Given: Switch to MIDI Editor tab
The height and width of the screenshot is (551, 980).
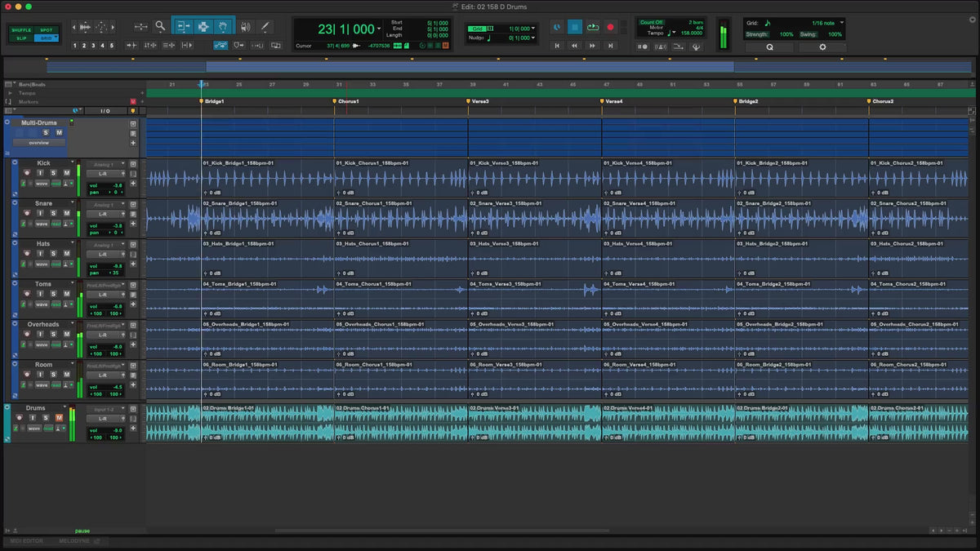Looking at the screenshot, I should pyautogui.click(x=27, y=541).
